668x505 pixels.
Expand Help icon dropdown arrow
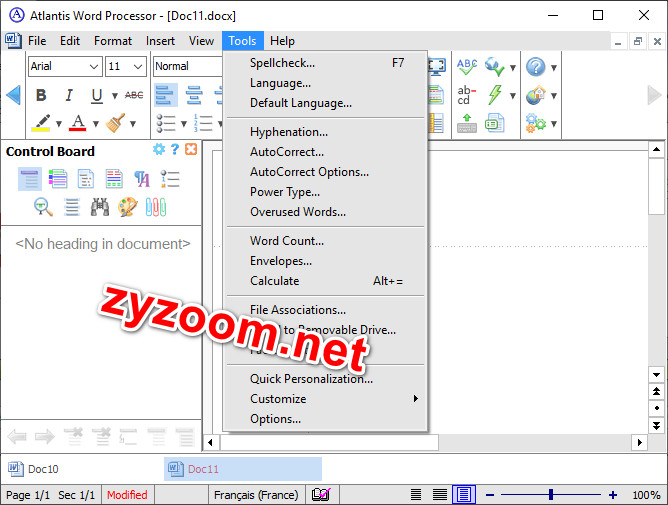click(x=554, y=67)
